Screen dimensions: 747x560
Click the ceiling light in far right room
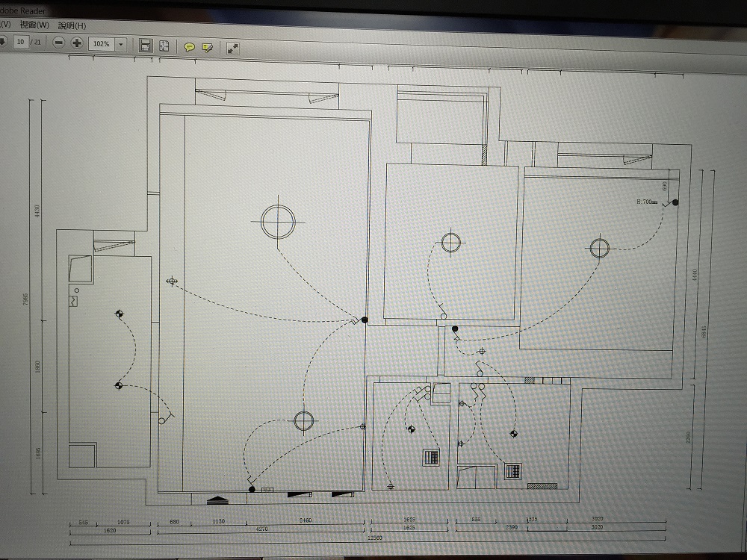pos(599,248)
